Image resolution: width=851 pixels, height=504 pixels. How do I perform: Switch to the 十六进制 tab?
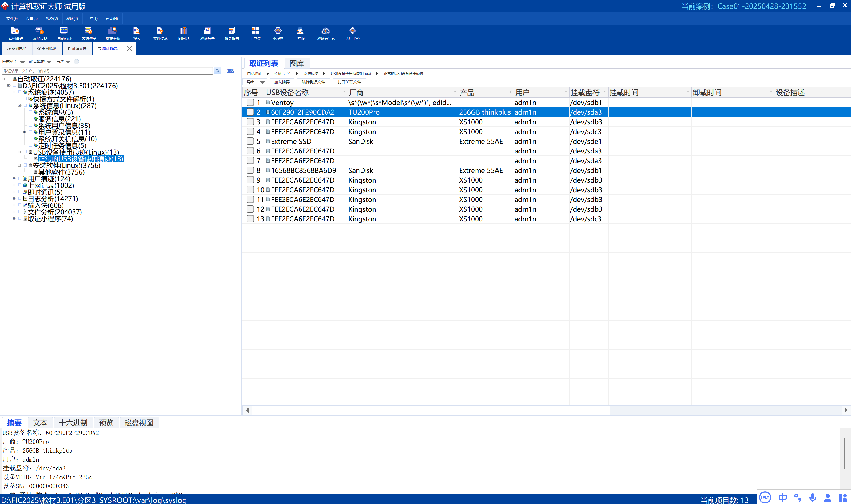pyautogui.click(x=73, y=423)
